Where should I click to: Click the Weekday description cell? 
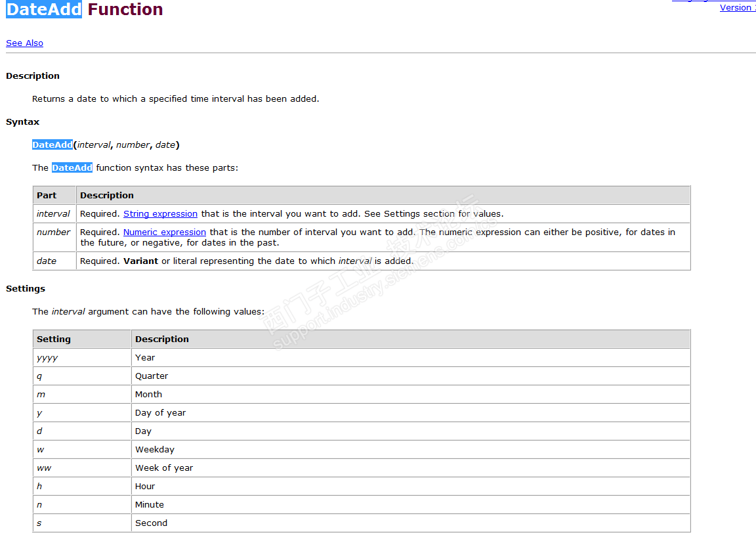[155, 450]
